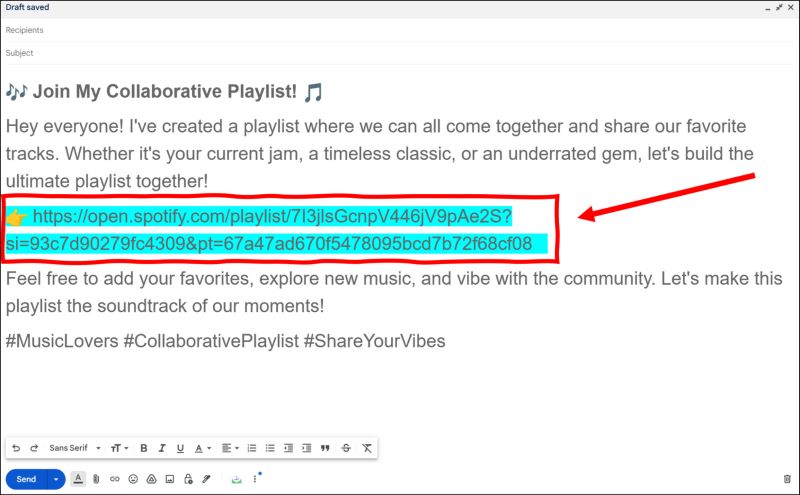Click the '#MusicLovers' hashtag text
This screenshot has width=800, height=495.
coord(62,341)
